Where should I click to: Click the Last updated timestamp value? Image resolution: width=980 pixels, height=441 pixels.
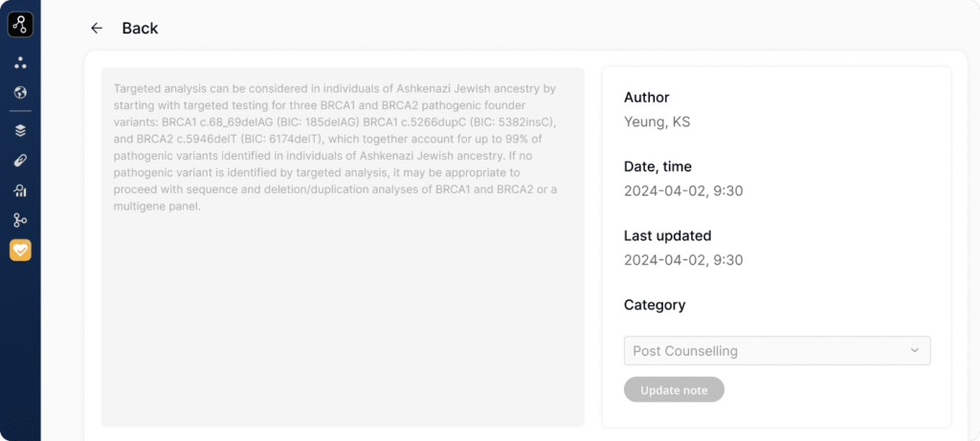click(683, 260)
